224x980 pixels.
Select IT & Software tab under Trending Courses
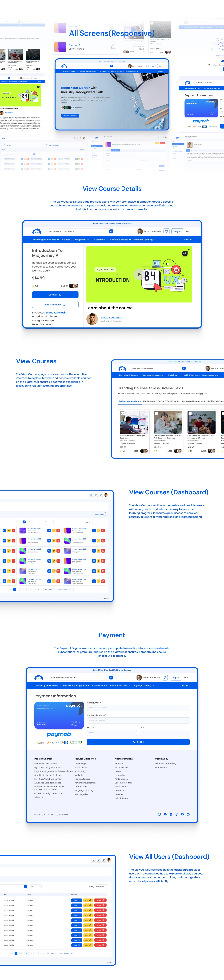pyautogui.click(x=149, y=401)
